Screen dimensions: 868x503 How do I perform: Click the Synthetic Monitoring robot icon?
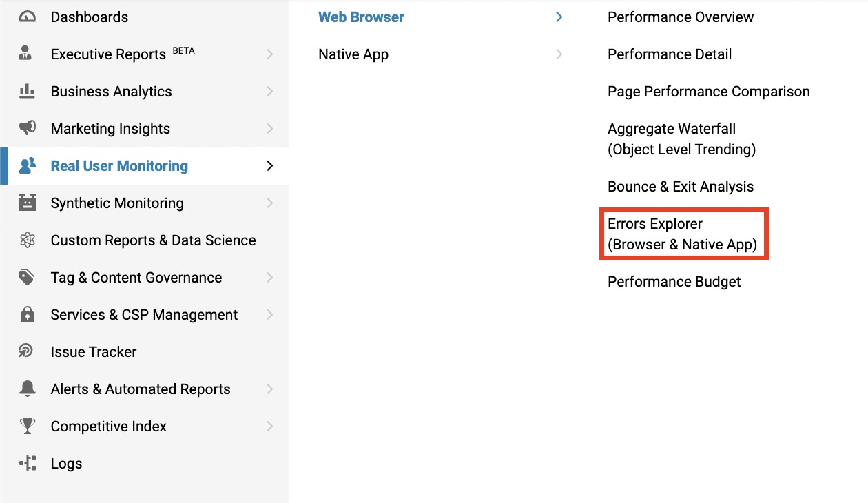pyautogui.click(x=28, y=203)
